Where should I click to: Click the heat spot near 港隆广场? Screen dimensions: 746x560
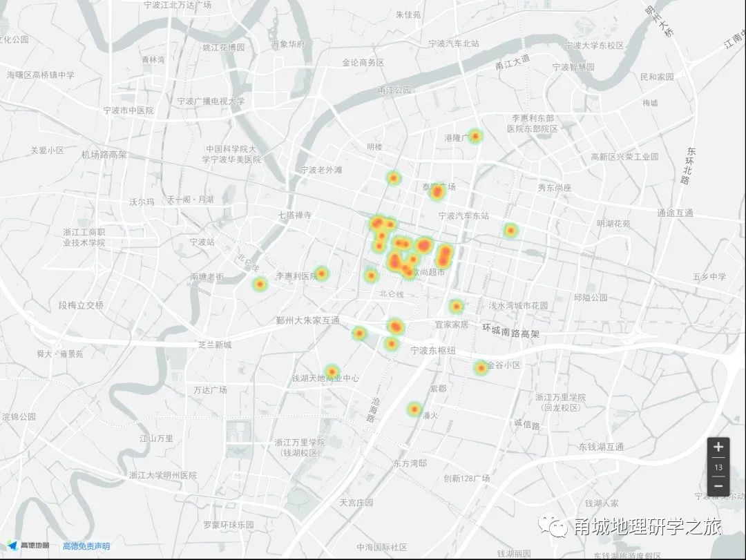click(x=475, y=136)
